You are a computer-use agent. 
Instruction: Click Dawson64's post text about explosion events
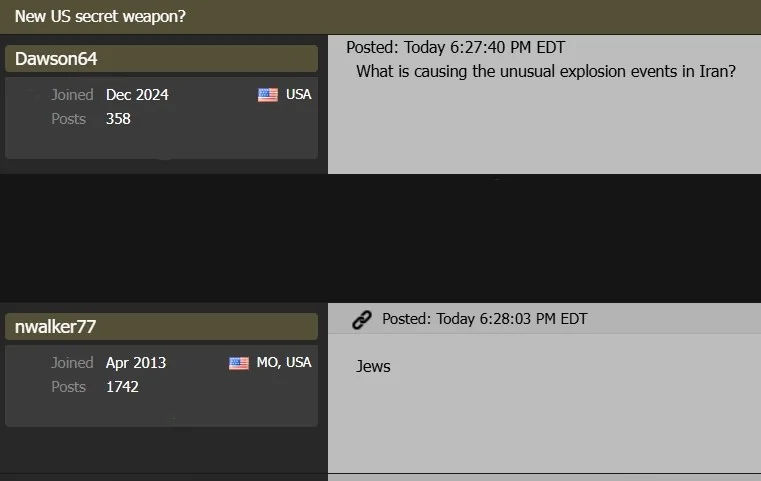click(x=545, y=72)
